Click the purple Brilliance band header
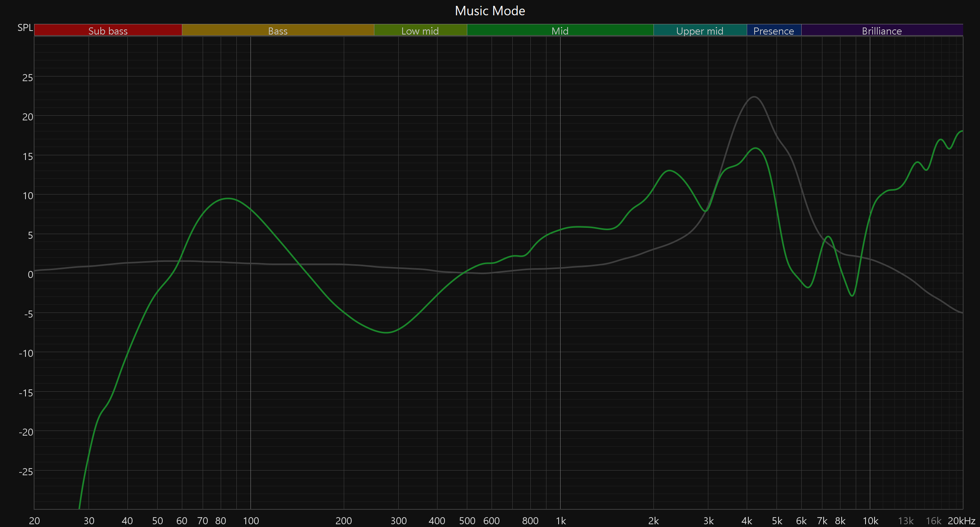 [x=882, y=31]
